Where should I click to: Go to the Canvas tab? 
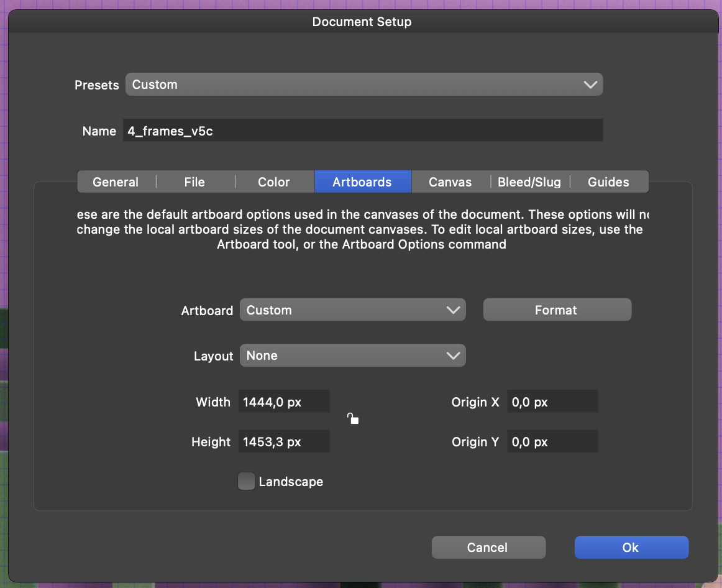click(450, 182)
